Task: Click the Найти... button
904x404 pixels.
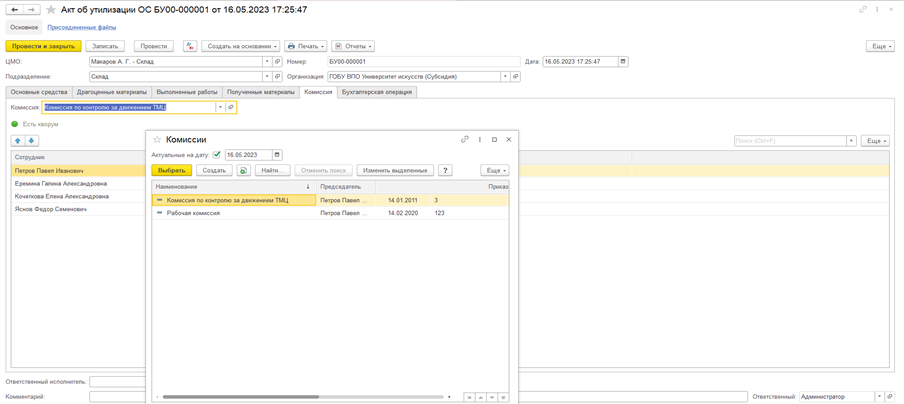Action: pos(273,170)
